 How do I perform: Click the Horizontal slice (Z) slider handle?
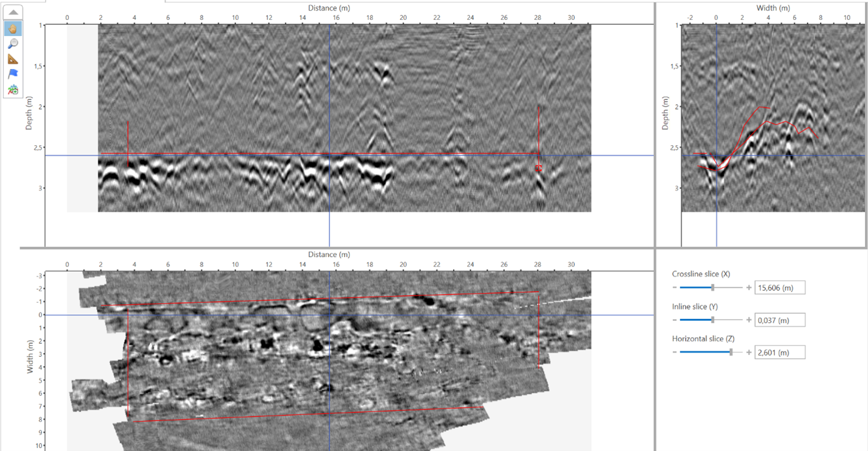pyautogui.click(x=731, y=353)
